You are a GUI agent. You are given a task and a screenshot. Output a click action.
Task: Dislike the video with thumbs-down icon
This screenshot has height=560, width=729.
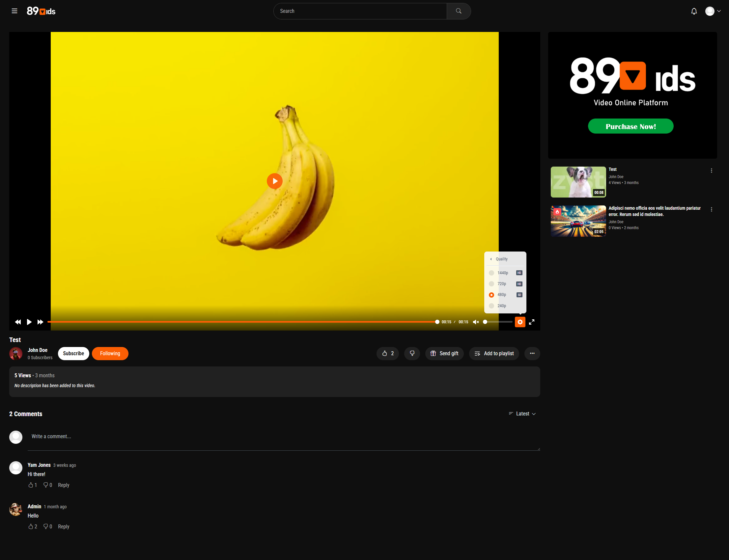click(412, 353)
